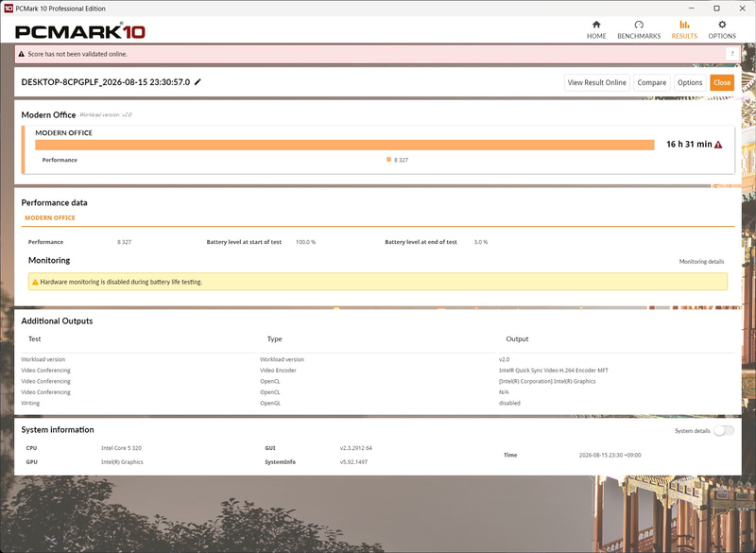Click the Compare button
The image size is (756, 553).
point(651,82)
